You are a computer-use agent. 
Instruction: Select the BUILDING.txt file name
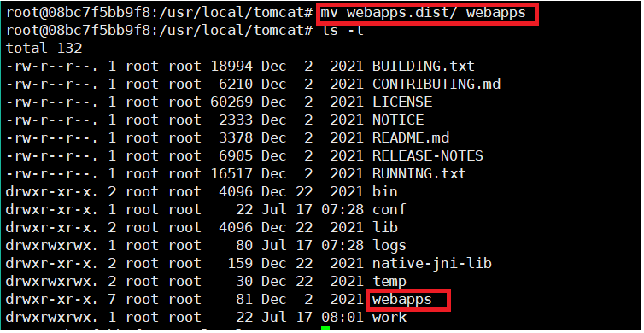424,66
